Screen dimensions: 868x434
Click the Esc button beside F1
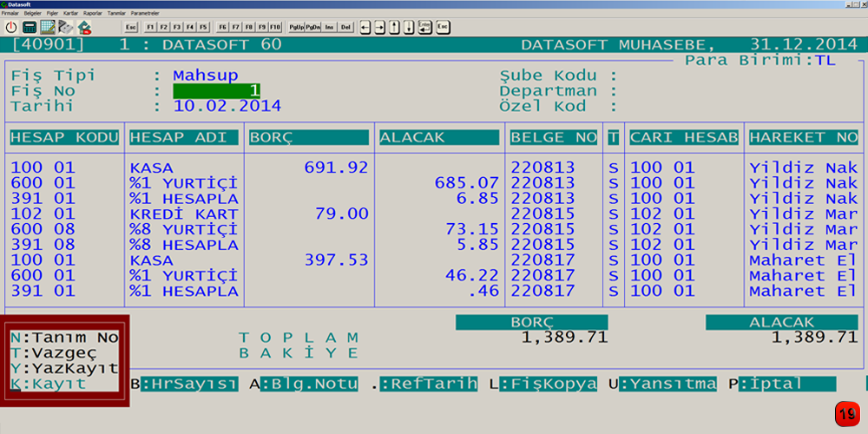click(x=131, y=27)
